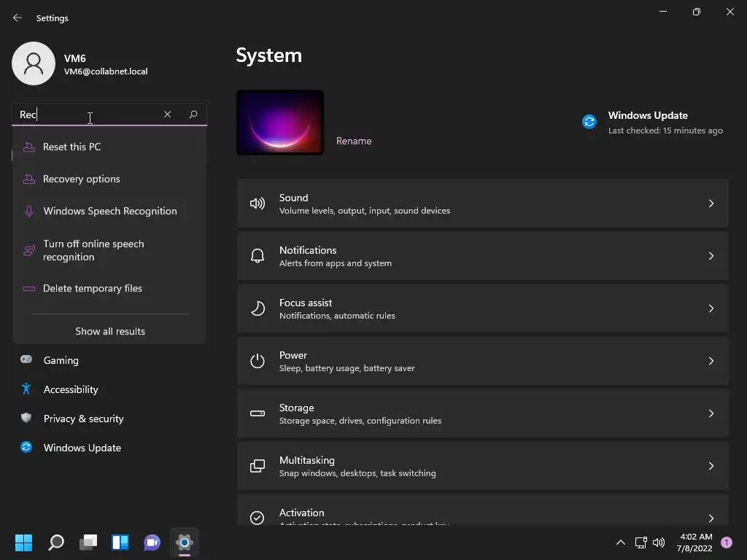This screenshot has width=747, height=560.
Task: Open Windows Update Last checked status
Action: point(665,131)
